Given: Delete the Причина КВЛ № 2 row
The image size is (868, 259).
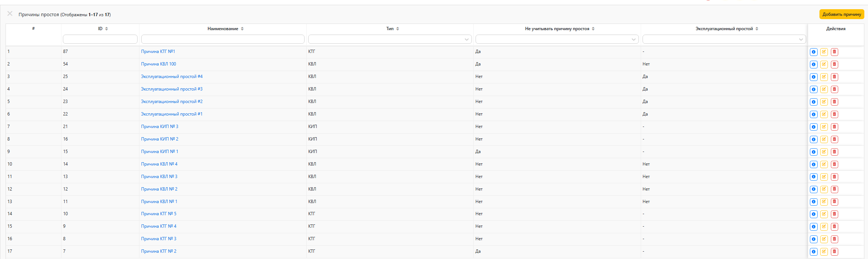Looking at the screenshot, I should [x=835, y=189].
